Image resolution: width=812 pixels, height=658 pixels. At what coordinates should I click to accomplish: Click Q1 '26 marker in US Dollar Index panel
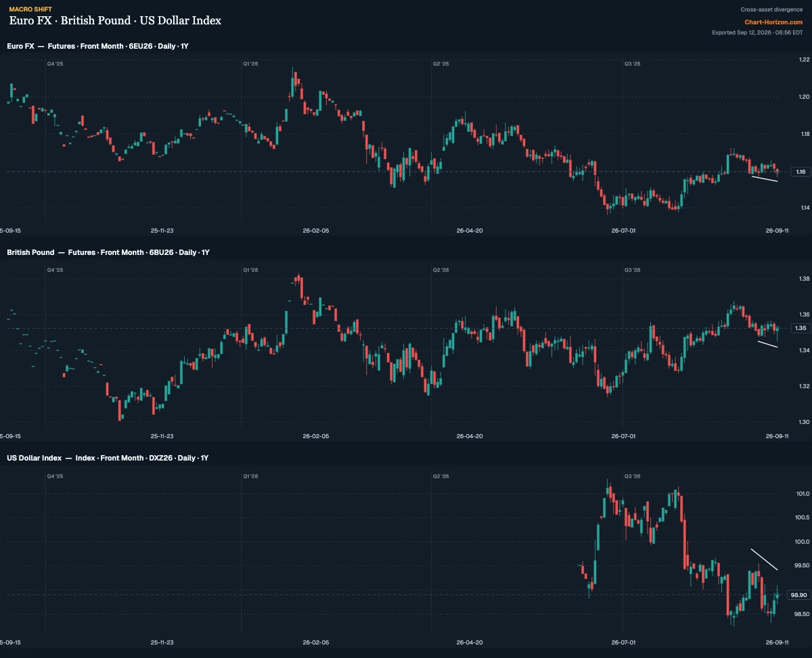pos(250,476)
